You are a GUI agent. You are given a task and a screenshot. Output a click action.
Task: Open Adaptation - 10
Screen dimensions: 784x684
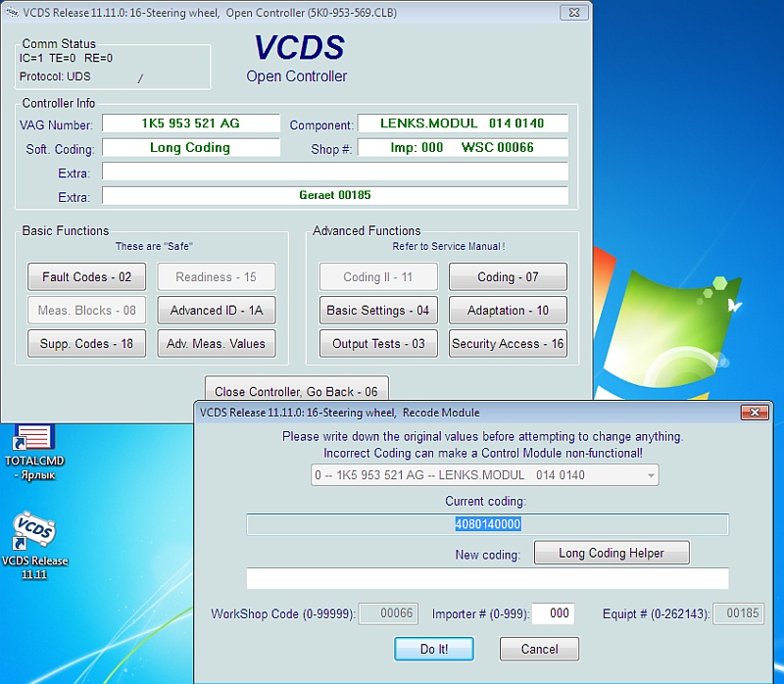(x=508, y=311)
